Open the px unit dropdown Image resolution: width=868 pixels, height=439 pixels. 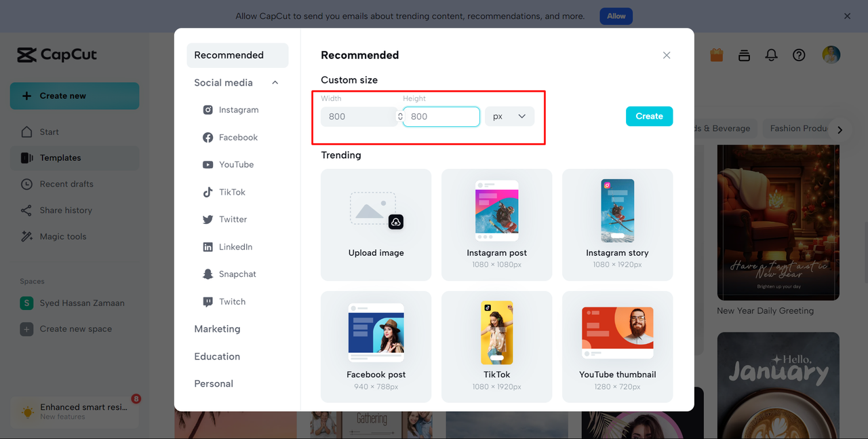[x=509, y=117]
